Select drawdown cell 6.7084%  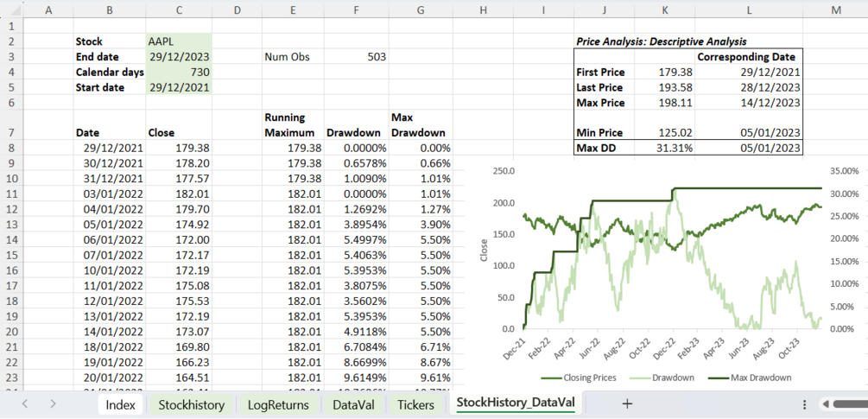tap(356, 346)
